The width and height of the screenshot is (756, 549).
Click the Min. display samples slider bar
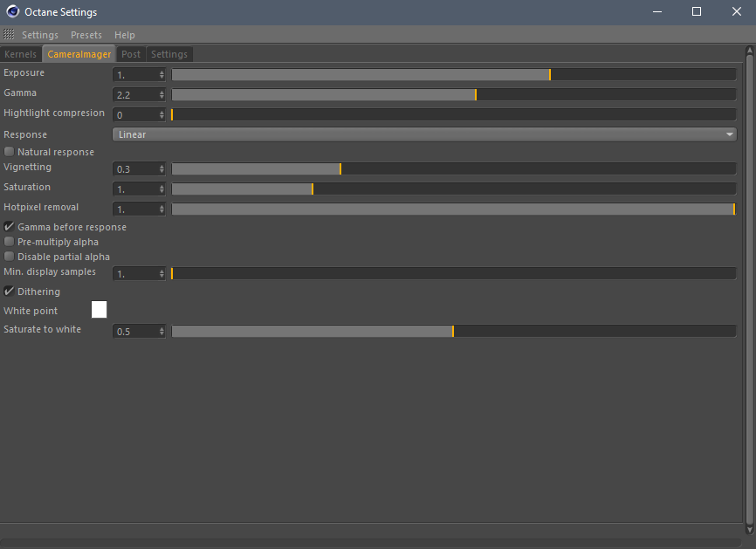click(454, 274)
